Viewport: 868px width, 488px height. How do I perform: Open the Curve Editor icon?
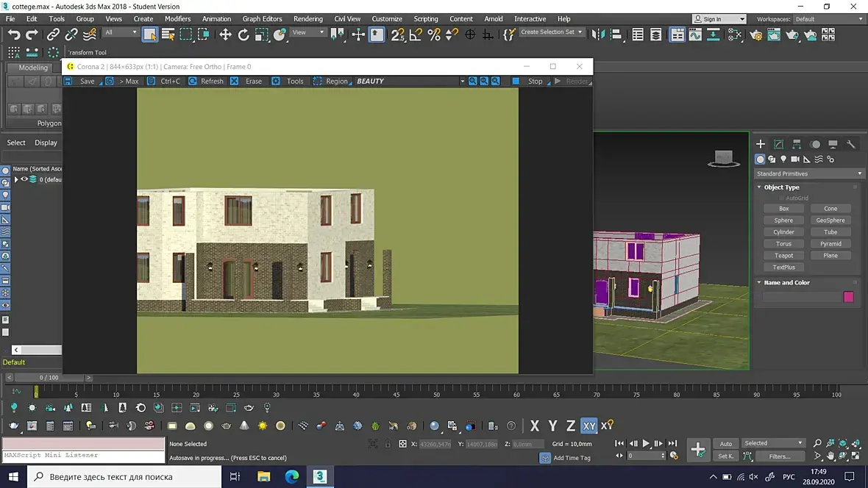tap(695, 35)
